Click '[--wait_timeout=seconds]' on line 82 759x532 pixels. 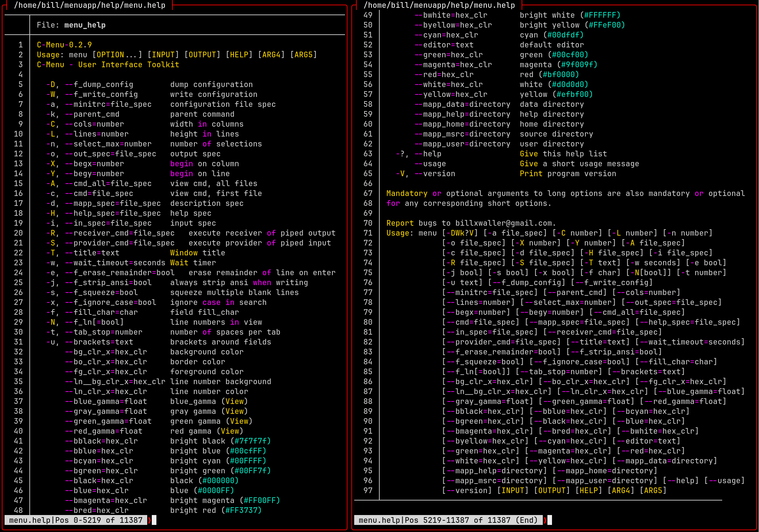(690, 342)
